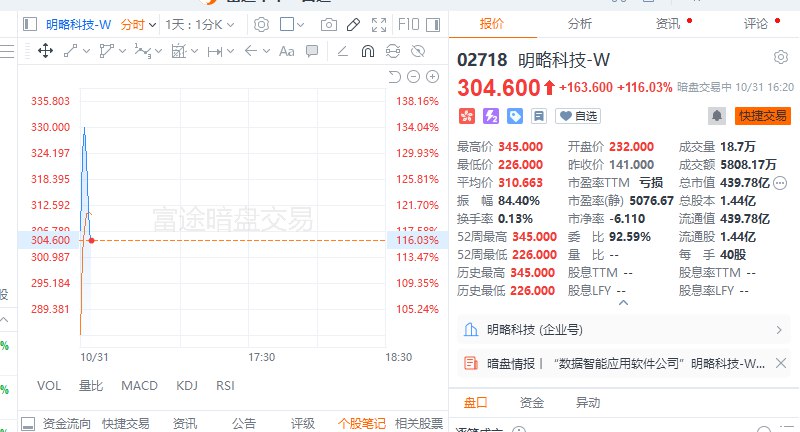Open info icon next to 总市值
This screenshot has height=432, width=800.
780,183
